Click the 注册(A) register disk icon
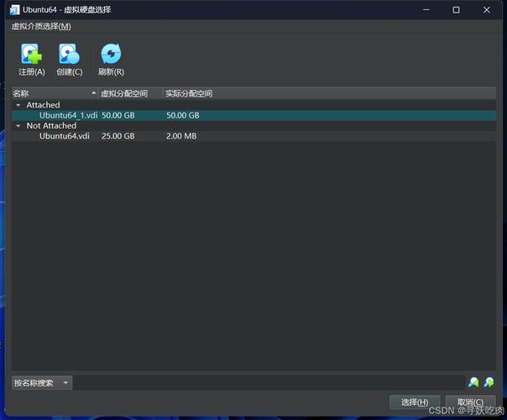This screenshot has width=507, height=420. coord(32,55)
